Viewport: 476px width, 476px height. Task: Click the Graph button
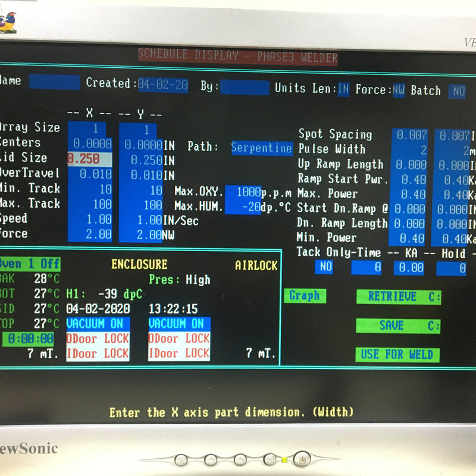point(305,296)
